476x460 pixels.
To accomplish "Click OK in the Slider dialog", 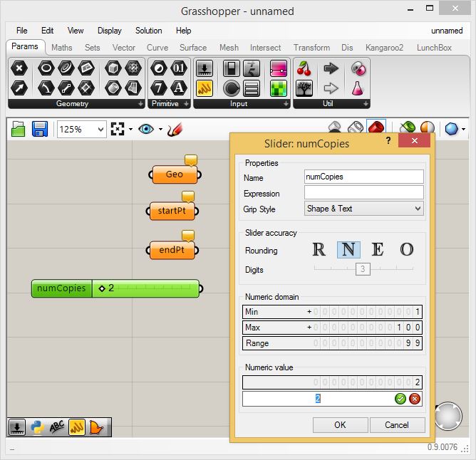I will (x=340, y=425).
